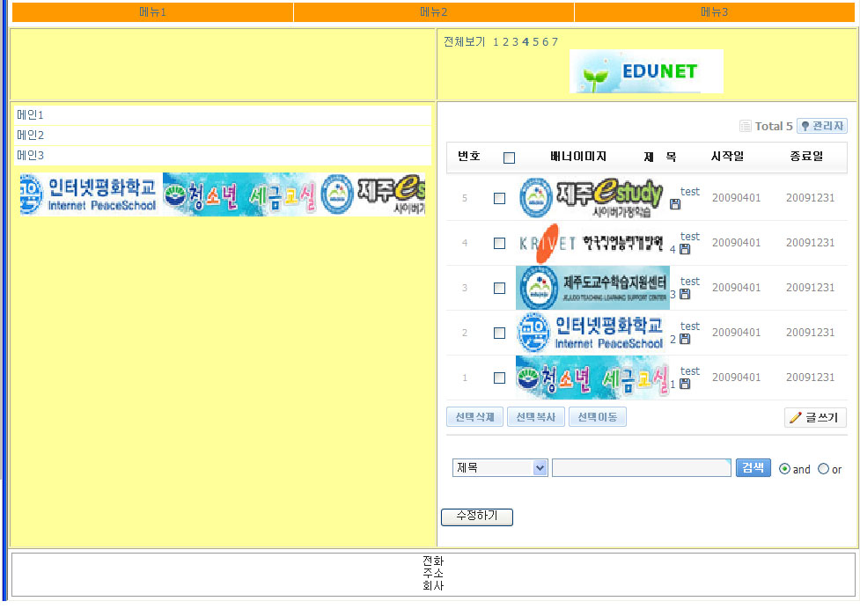Open the 메인2 item in left list
The width and height of the screenshot is (860, 616).
click(x=31, y=135)
